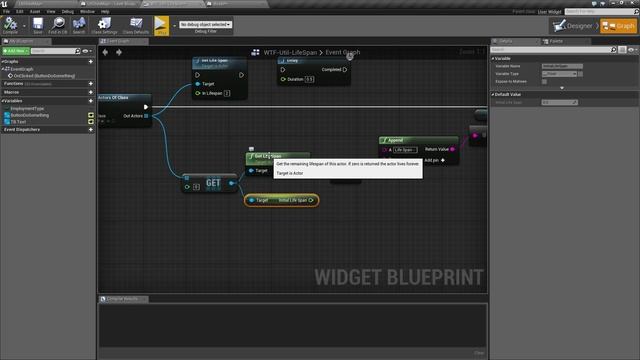This screenshot has height=360, width=640.
Task: Open Details view options eye
Action: 633,50
